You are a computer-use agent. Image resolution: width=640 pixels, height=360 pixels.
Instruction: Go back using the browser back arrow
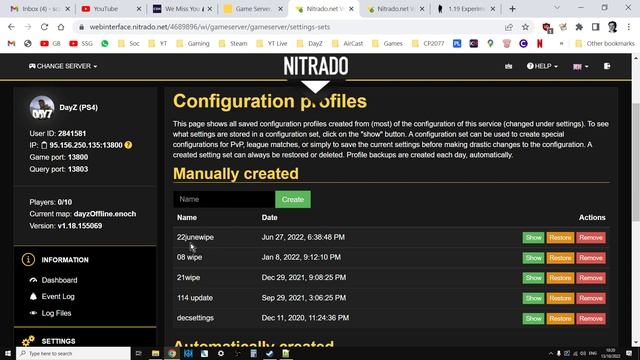point(11,27)
